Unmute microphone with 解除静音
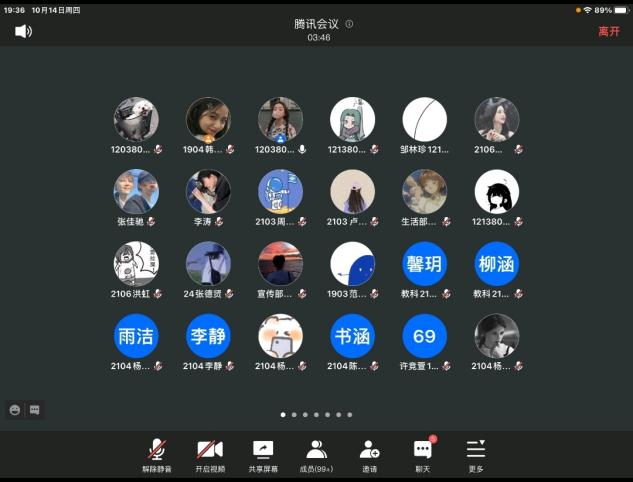This screenshot has width=633, height=482. (157, 455)
